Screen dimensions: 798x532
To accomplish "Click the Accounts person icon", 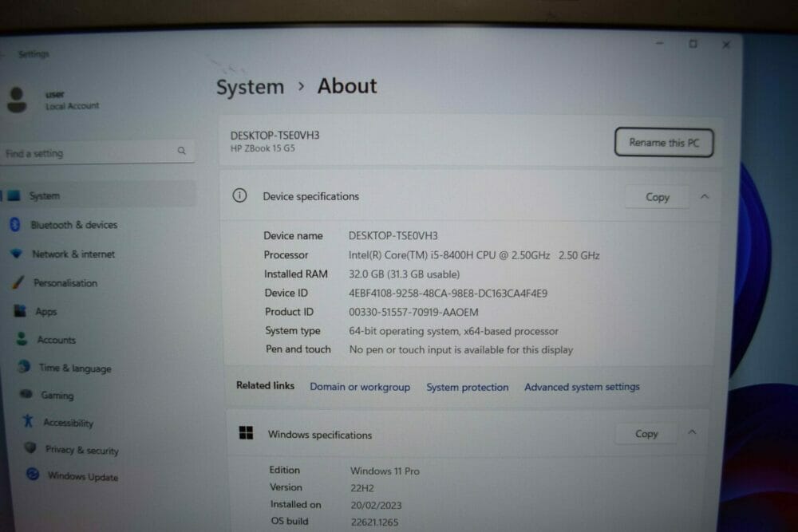I will point(22,339).
